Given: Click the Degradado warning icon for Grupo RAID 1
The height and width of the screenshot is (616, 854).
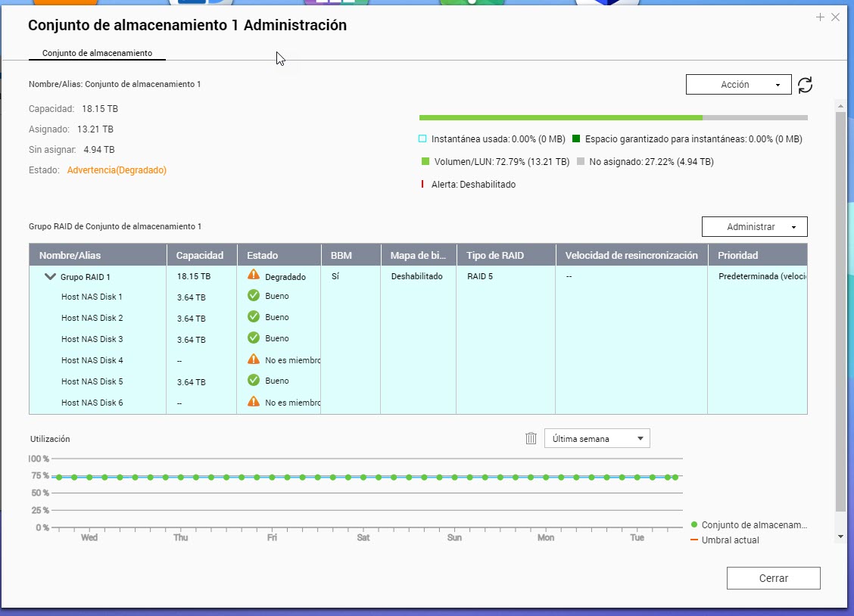Looking at the screenshot, I should (254, 275).
